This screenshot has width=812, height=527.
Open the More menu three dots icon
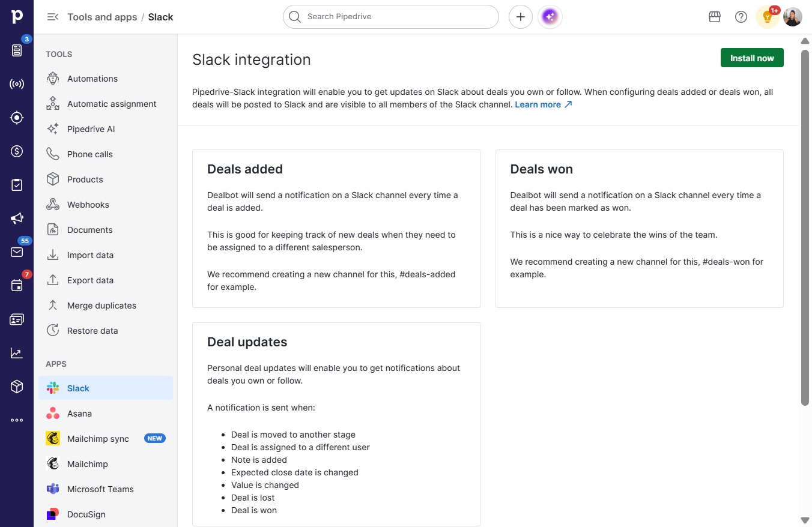click(17, 420)
